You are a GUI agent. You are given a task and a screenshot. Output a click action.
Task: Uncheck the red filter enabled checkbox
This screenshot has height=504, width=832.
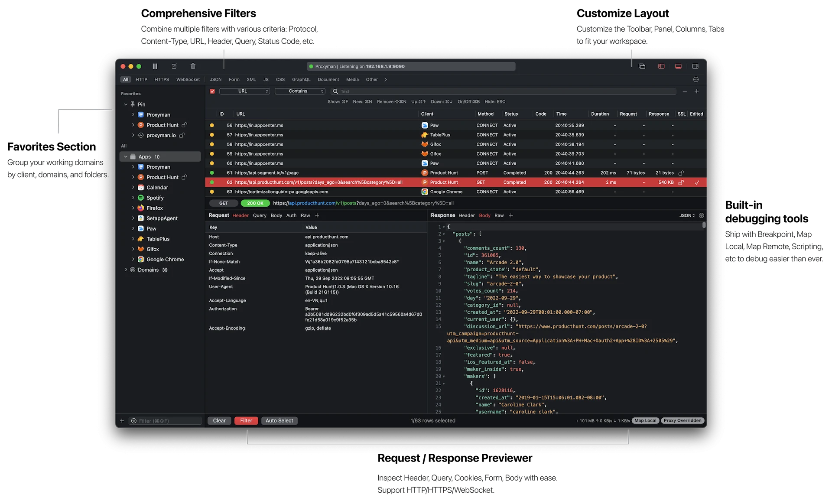(212, 91)
